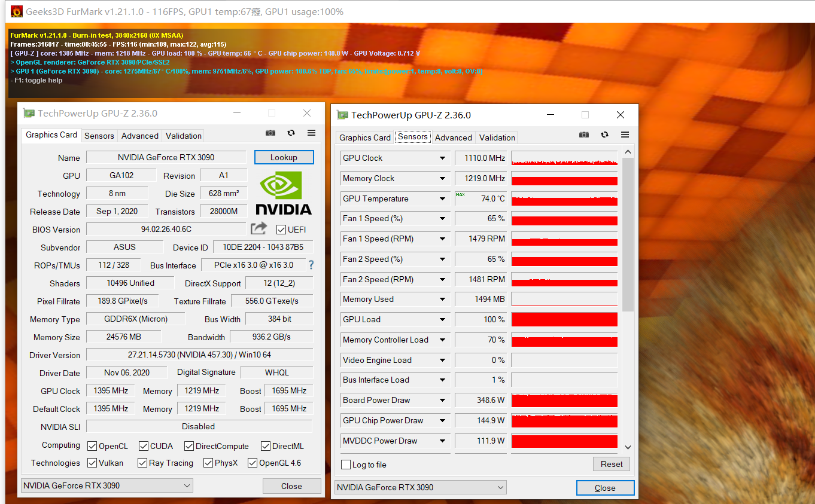Open the Memory Controller Load dropdown

[x=442, y=340]
